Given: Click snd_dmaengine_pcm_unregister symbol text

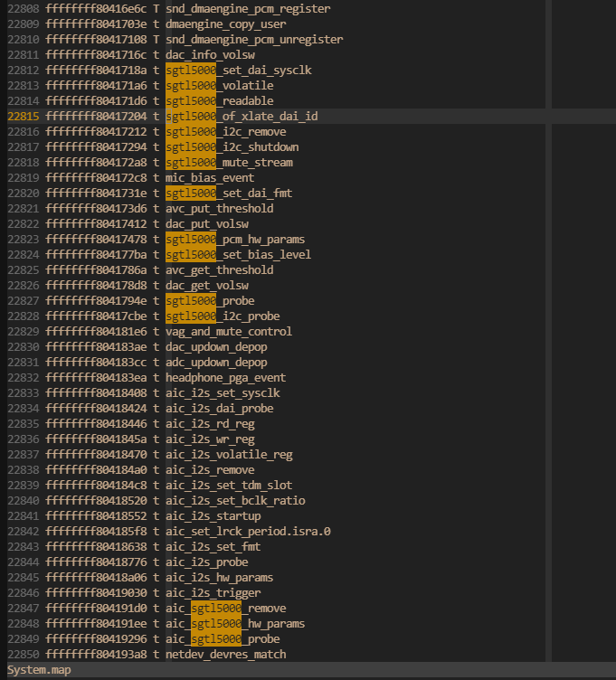Looking at the screenshot, I should point(254,40).
